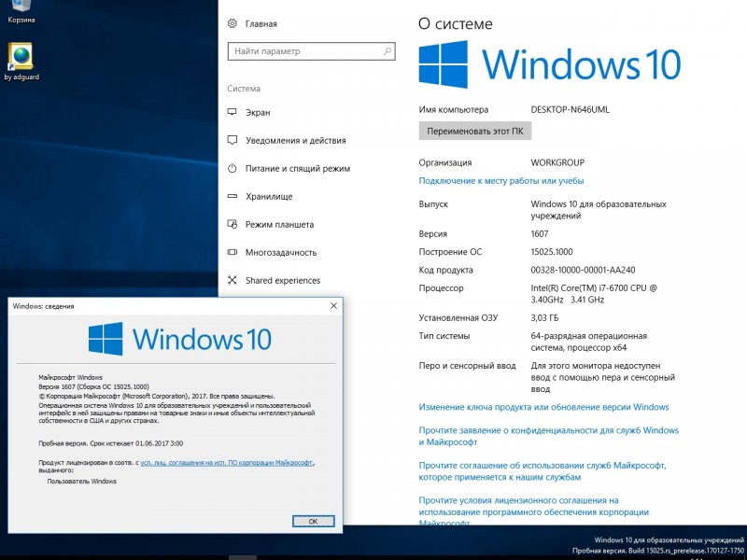Click the О системе page heading
This screenshot has width=747, height=560.
click(x=455, y=24)
